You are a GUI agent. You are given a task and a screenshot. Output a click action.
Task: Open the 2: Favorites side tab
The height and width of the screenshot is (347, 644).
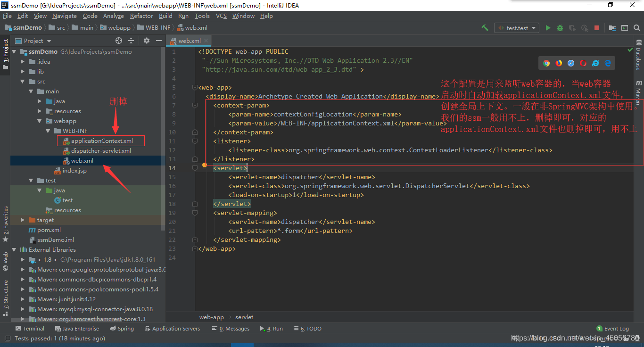6,224
